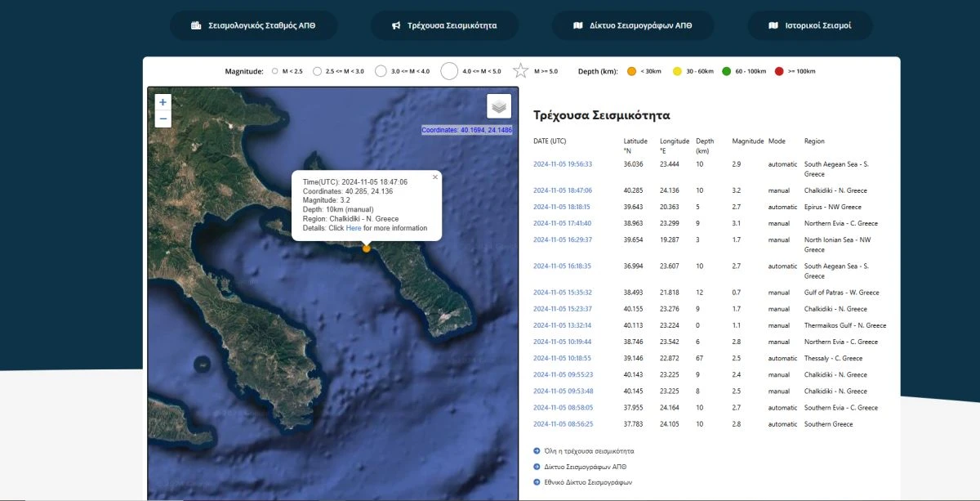Select the 2024-11-05 10:18:55 Thessaly event
980x501 pixels.
click(x=563, y=358)
